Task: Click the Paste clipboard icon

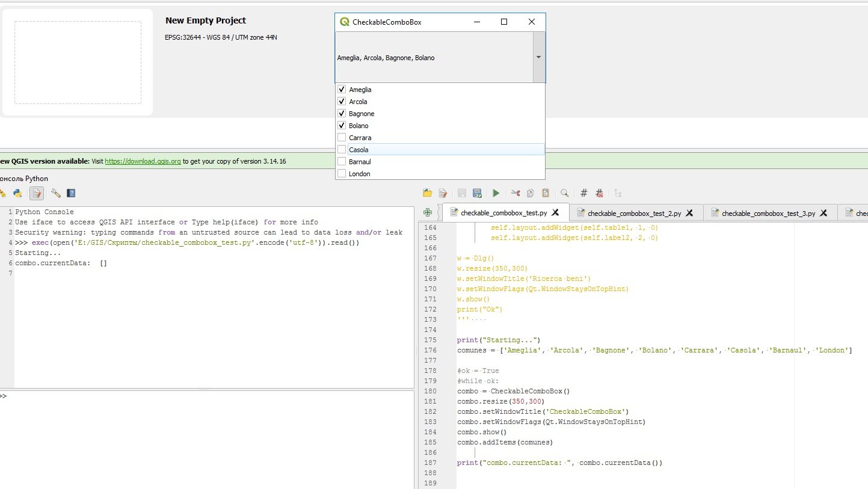Action: (x=546, y=193)
